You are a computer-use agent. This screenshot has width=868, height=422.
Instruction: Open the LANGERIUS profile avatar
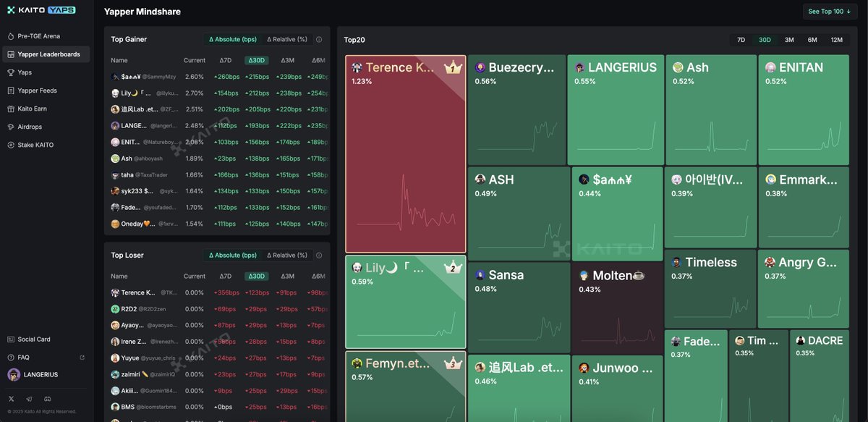14,375
